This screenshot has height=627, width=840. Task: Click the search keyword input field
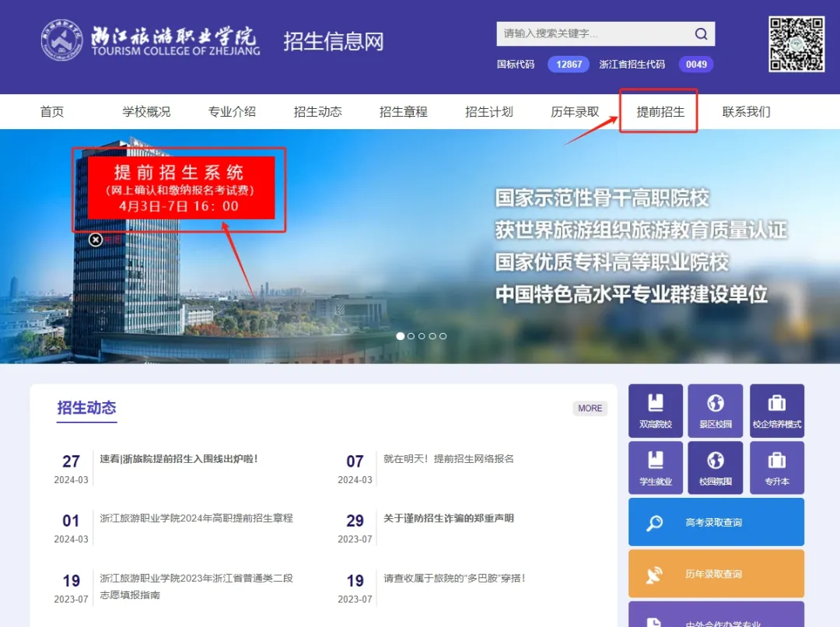tap(593, 34)
